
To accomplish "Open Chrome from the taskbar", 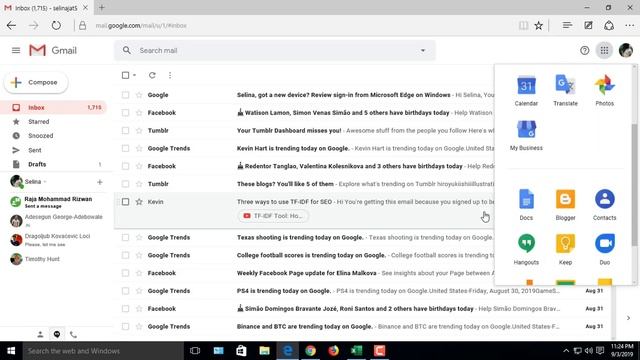I will pyautogui.click(x=311, y=351).
